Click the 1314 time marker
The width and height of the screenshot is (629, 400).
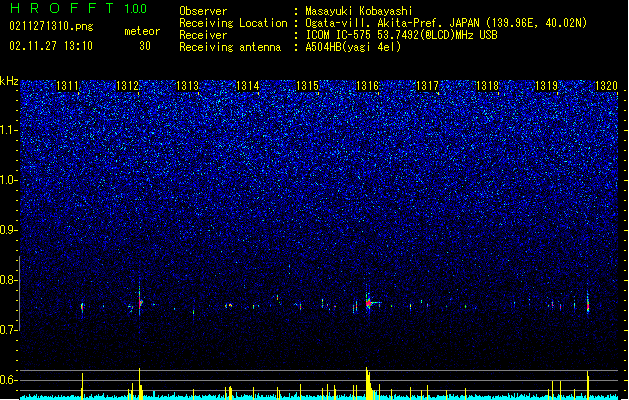[248, 86]
